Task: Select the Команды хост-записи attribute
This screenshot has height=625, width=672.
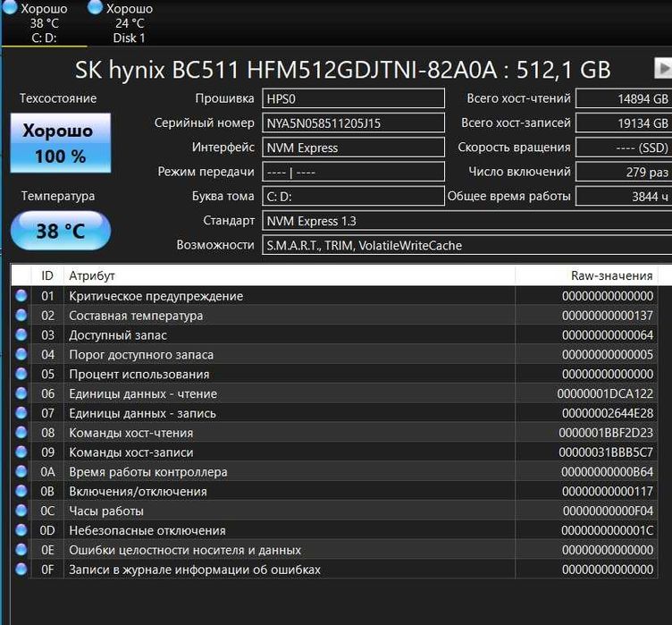Action: (x=131, y=452)
